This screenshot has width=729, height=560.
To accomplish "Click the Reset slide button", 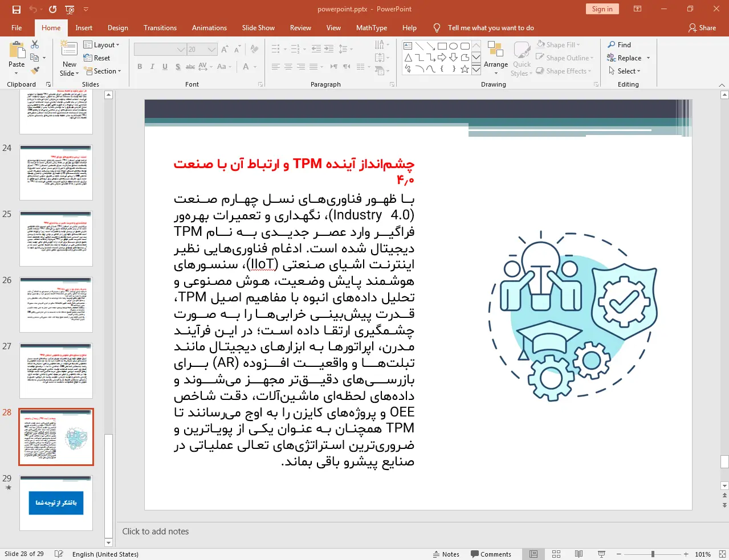I will 97,58.
